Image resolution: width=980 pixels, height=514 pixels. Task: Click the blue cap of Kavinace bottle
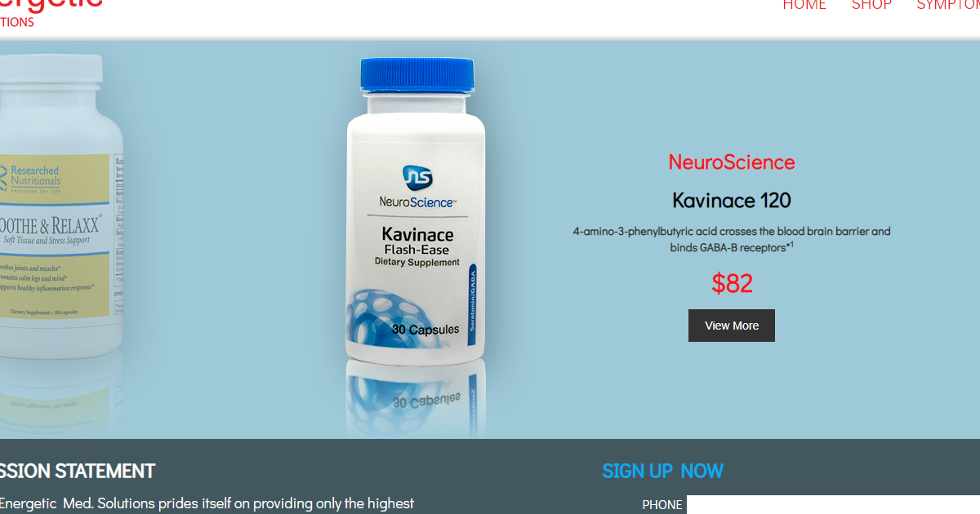point(417,76)
